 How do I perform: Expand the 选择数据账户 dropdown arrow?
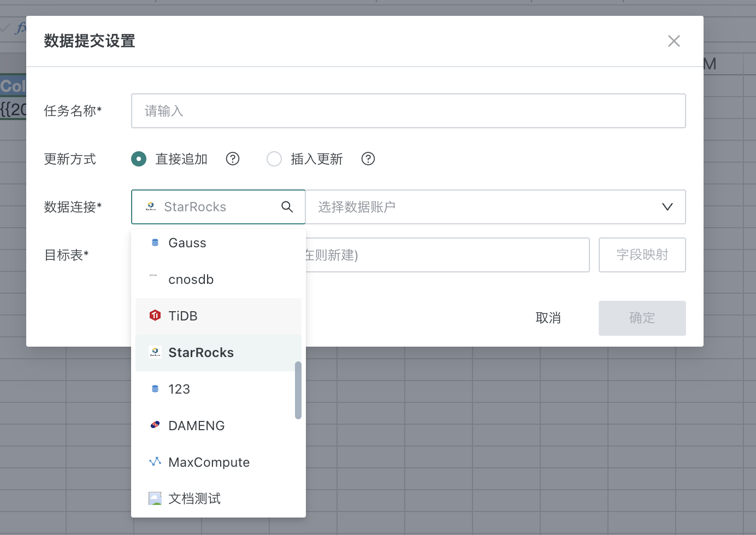667,207
